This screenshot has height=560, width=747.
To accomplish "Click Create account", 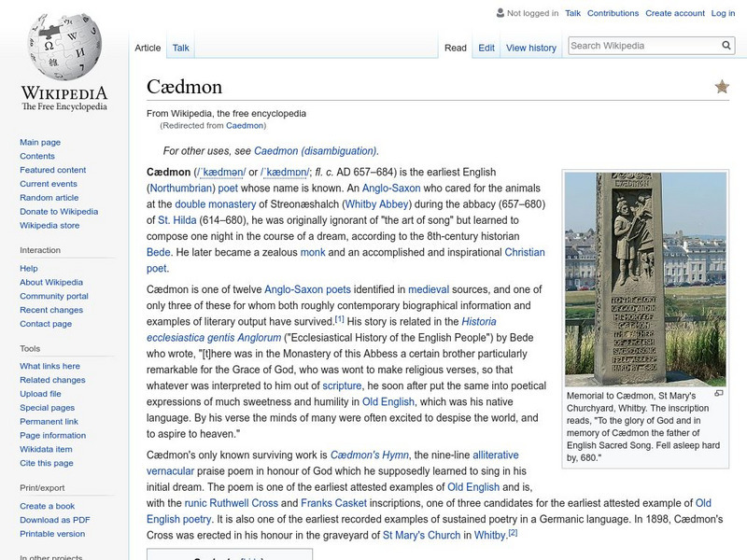I will pyautogui.click(x=675, y=13).
